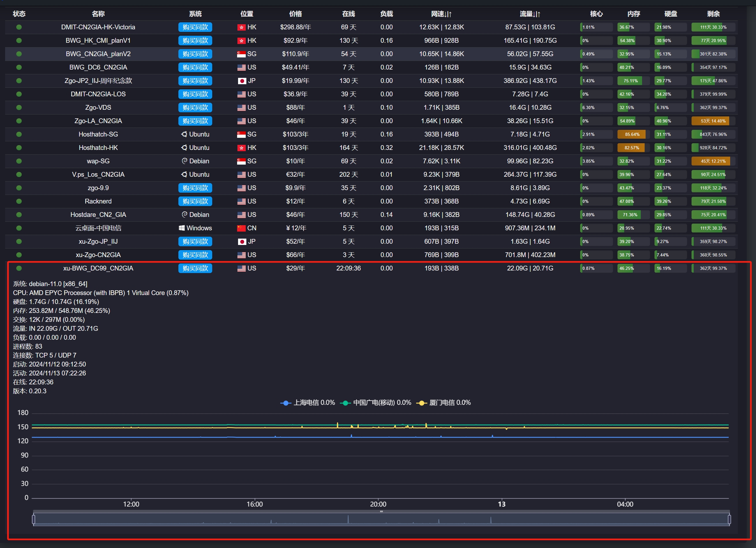
Task: Click 购买同款 for Racknerd
Action: pyautogui.click(x=195, y=201)
